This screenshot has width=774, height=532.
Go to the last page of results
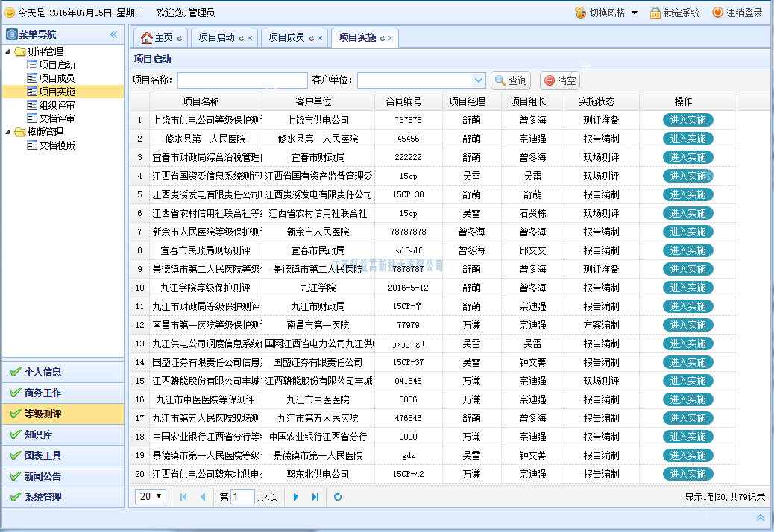click(x=315, y=497)
